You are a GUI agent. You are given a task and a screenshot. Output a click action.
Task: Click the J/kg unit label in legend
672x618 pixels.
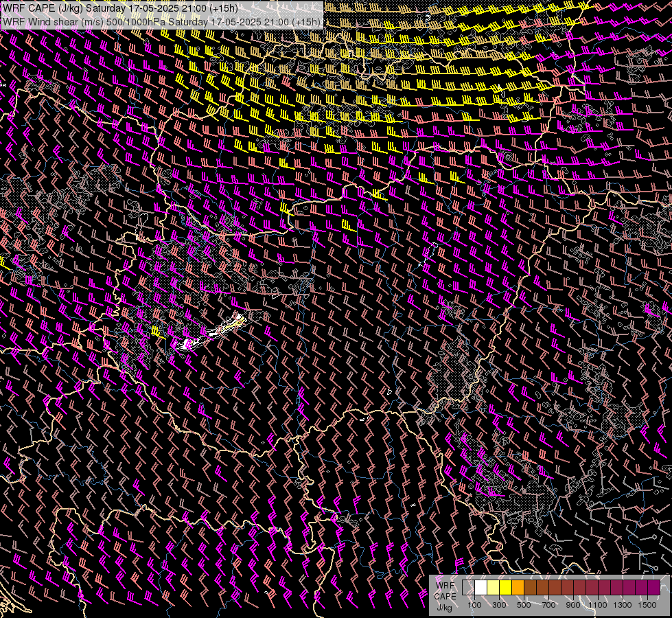click(x=444, y=606)
